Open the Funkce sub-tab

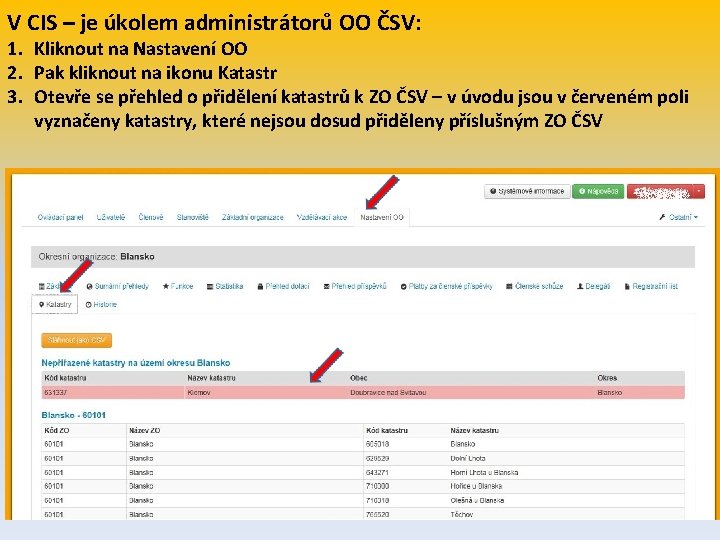pyautogui.click(x=178, y=286)
